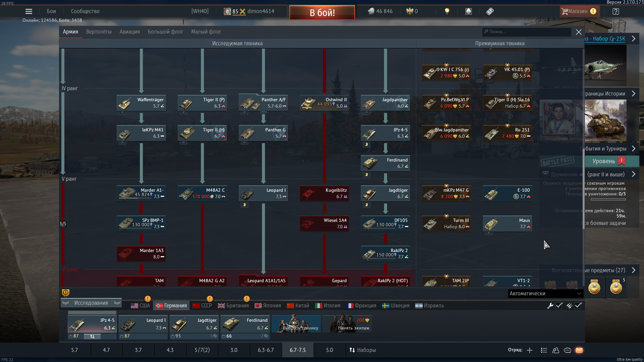Add squad member plus icon
Viewport: 644px width, 362px height.
(x=530, y=350)
